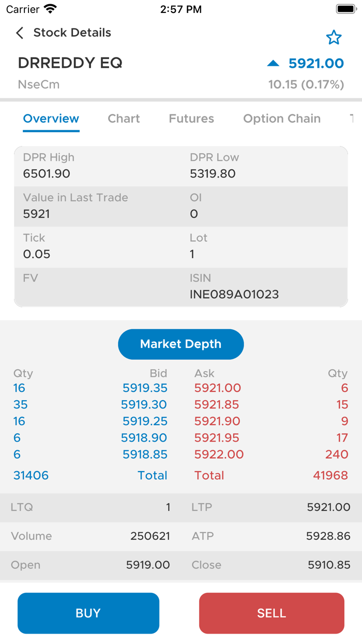Tap the clock showing 2:57 PM

tap(181, 8)
